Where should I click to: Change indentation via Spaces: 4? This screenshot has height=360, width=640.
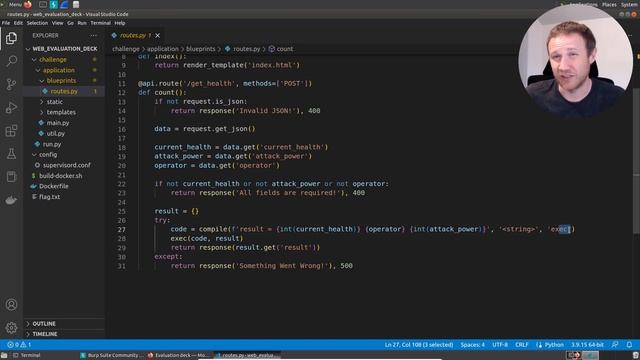tap(473, 345)
